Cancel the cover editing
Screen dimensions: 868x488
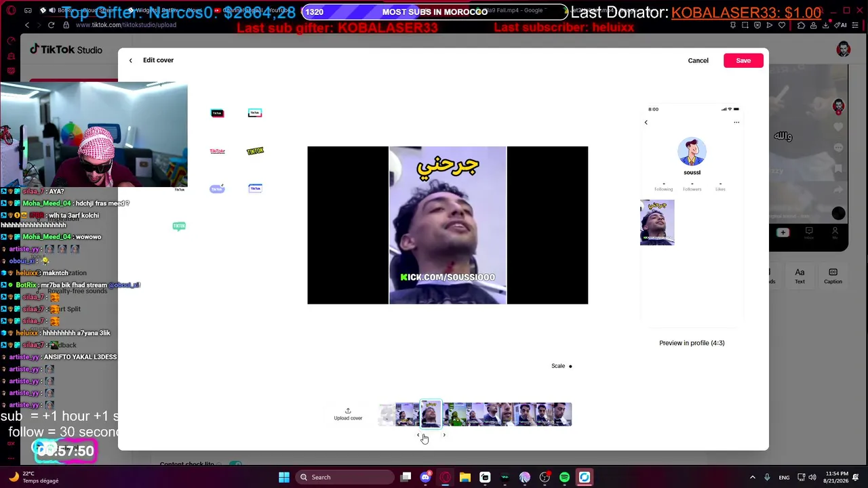coord(698,60)
